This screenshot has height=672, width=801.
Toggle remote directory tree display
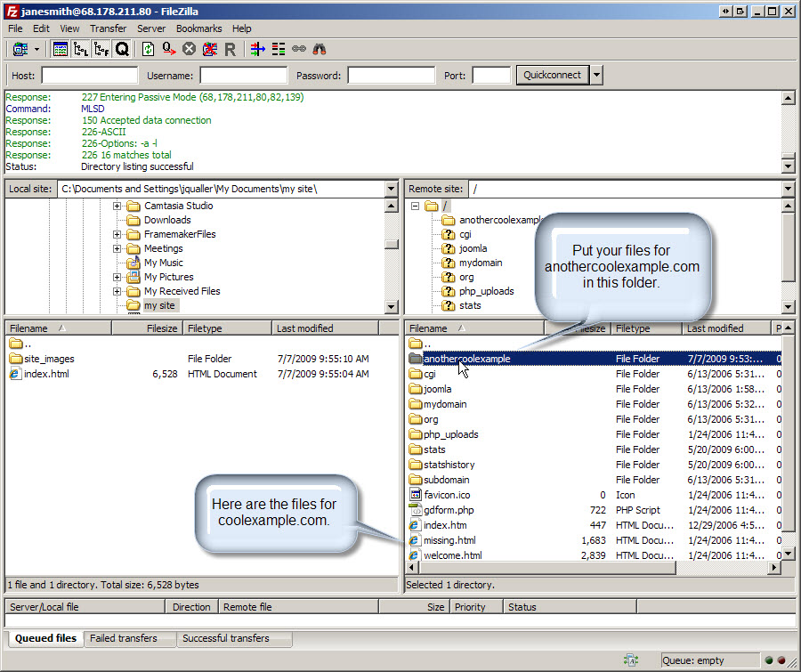101,49
